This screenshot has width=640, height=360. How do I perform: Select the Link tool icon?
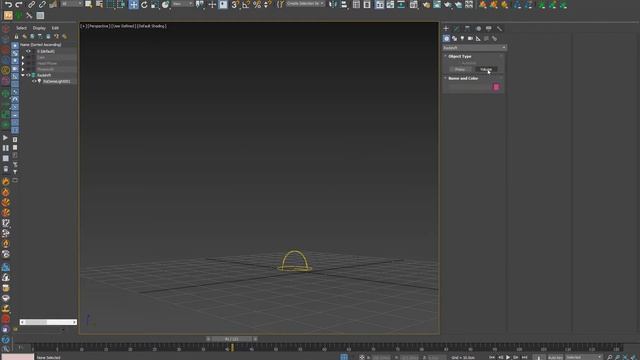click(31, 5)
